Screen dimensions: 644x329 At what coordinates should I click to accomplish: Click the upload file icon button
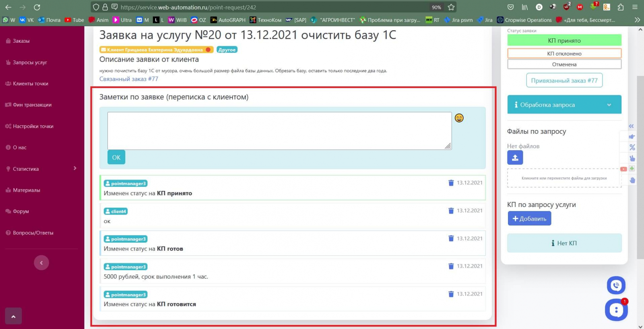tap(515, 157)
